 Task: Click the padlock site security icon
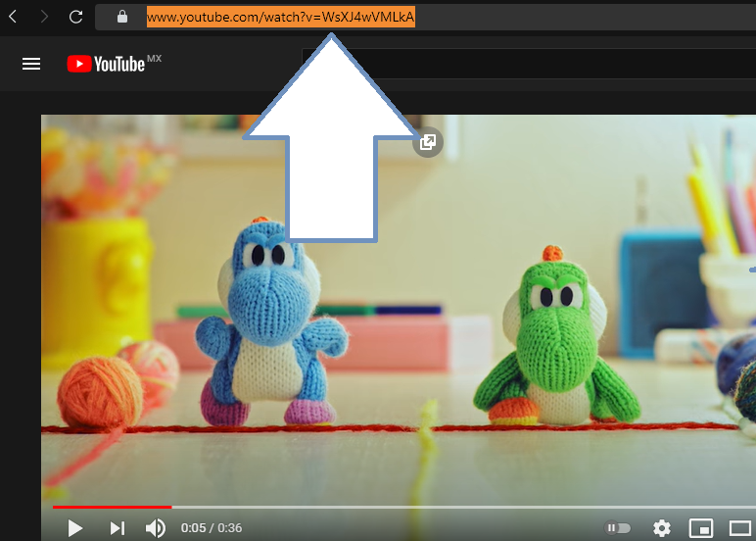pos(122,17)
